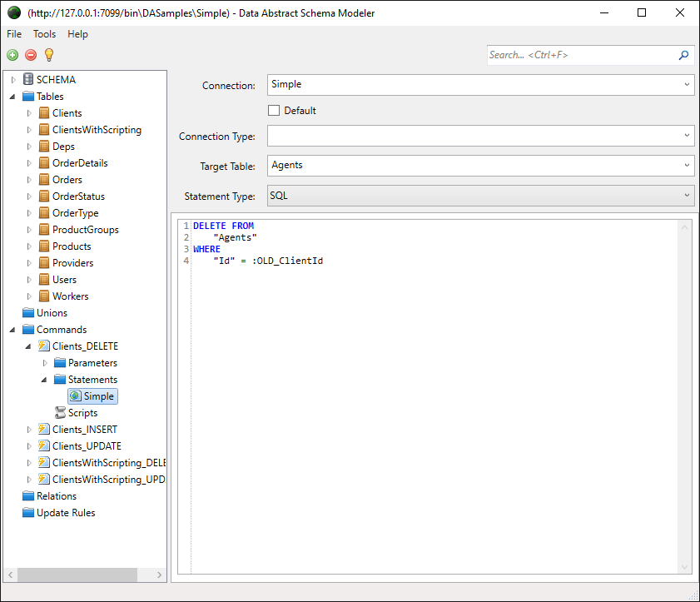Select the SCHEMA database icon in tree

click(29, 80)
